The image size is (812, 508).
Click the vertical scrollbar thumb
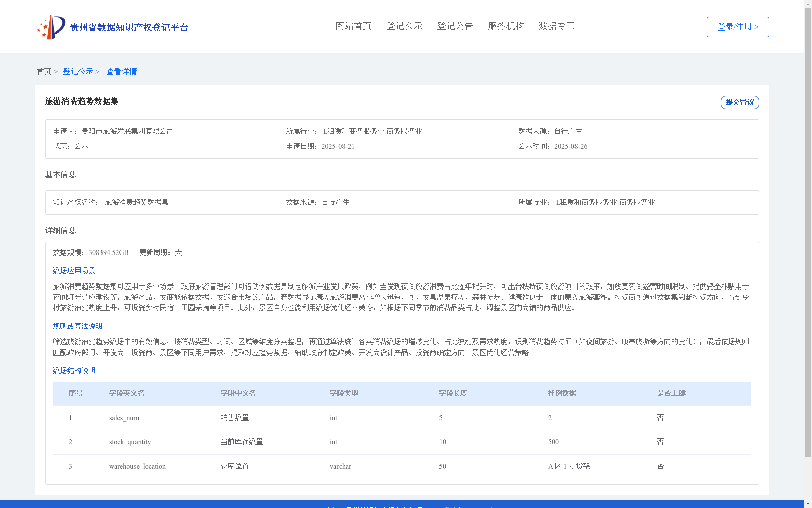tap(808, 233)
